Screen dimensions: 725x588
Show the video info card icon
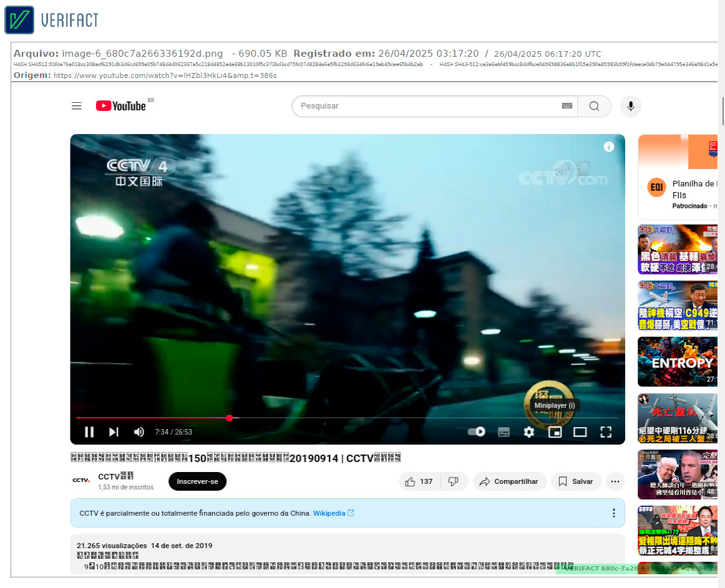pos(609,147)
